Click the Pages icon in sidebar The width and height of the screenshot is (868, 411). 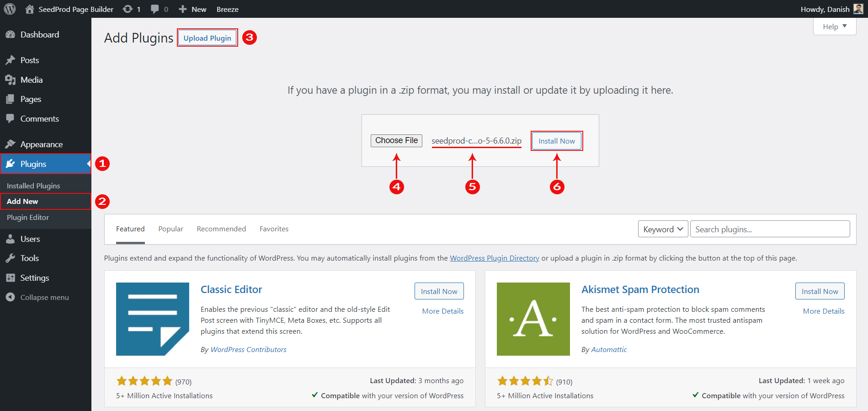tap(10, 99)
